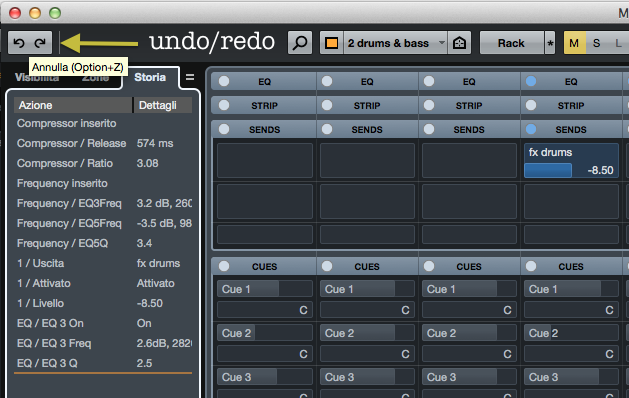Click first empty send slot on first channel
The width and height of the screenshot is (629, 398).
click(265, 160)
